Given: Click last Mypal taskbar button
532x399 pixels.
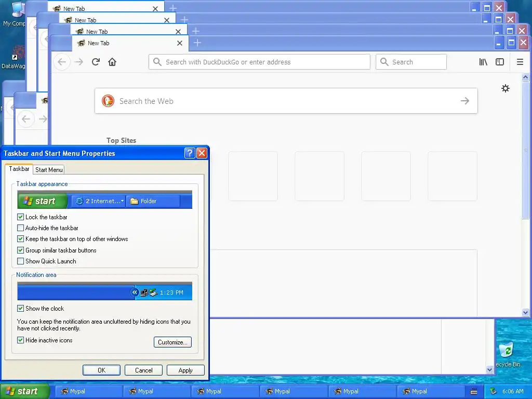Looking at the screenshot, I should [430, 391].
